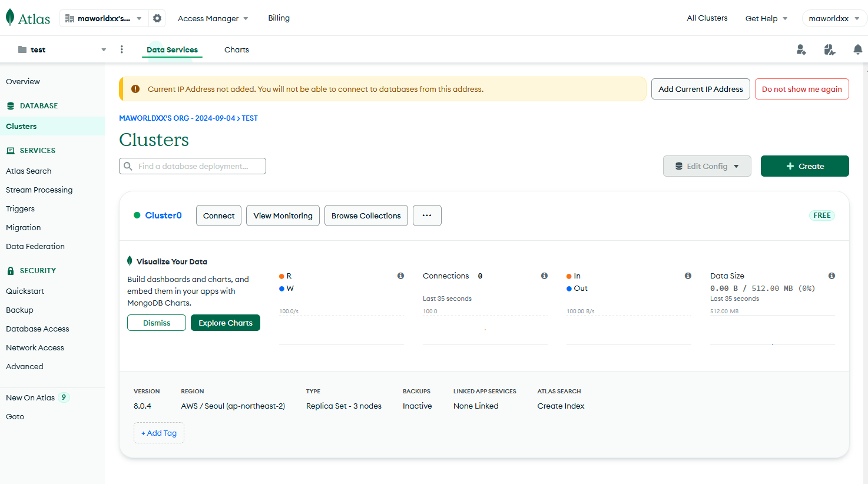Open Database Access in the sidebar

[38, 329]
